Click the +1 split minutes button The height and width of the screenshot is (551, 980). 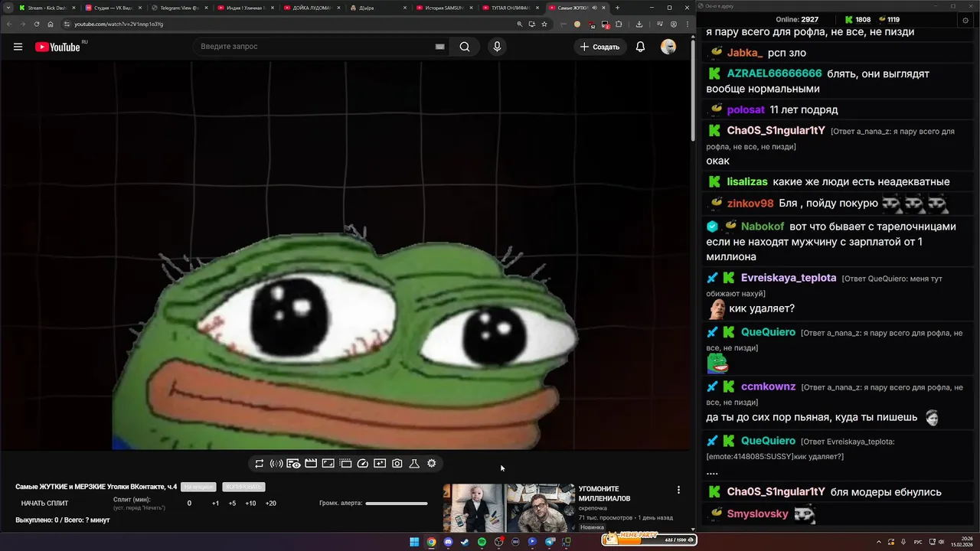[215, 504]
